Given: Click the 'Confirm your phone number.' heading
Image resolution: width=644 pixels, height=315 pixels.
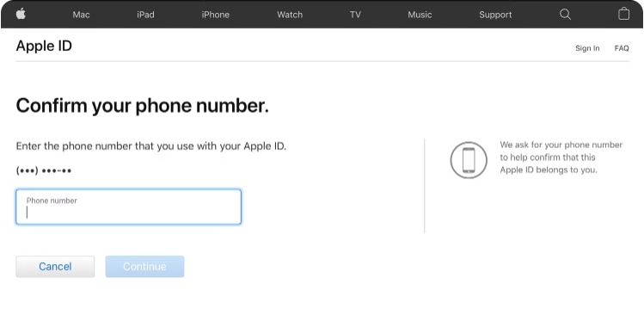Looking at the screenshot, I should pyautogui.click(x=143, y=106).
